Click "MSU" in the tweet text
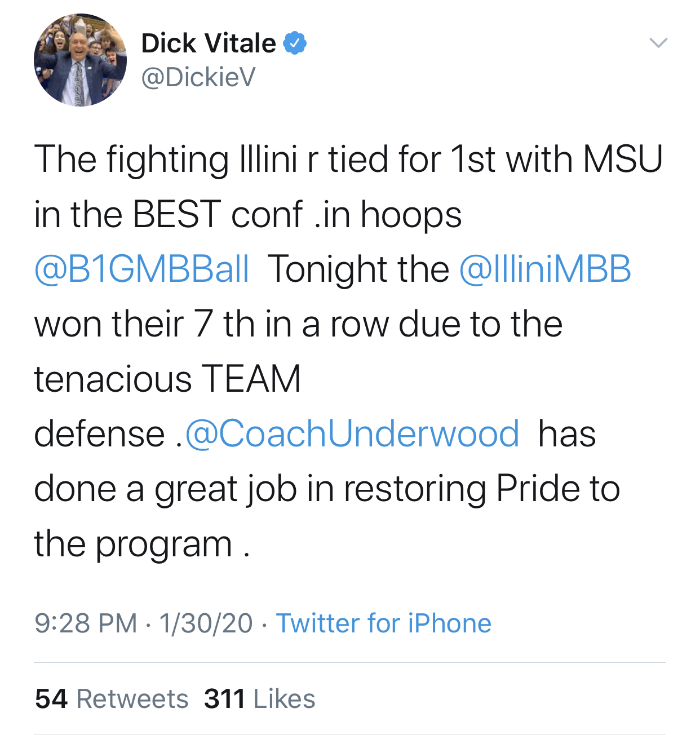The image size is (700, 735). [622, 160]
